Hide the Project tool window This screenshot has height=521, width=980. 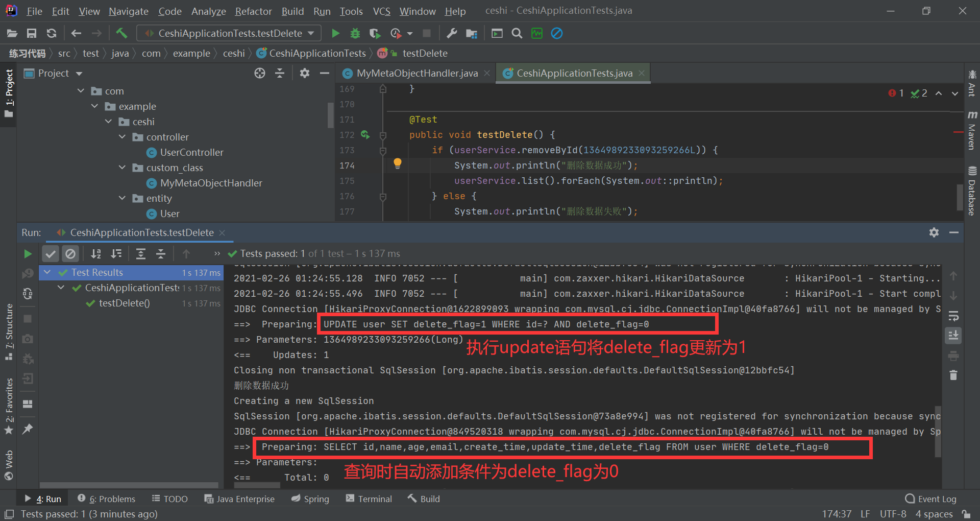(x=325, y=73)
